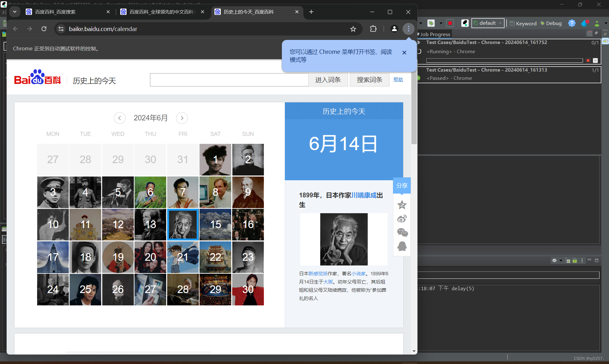Click the WeChat share icon
This screenshot has width=609, height=364.
click(402, 233)
